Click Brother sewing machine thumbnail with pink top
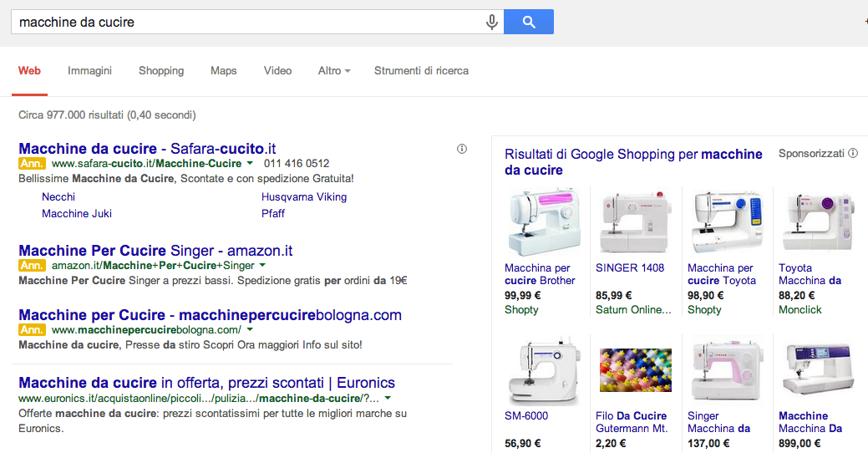The width and height of the screenshot is (868, 453). (x=544, y=222)
